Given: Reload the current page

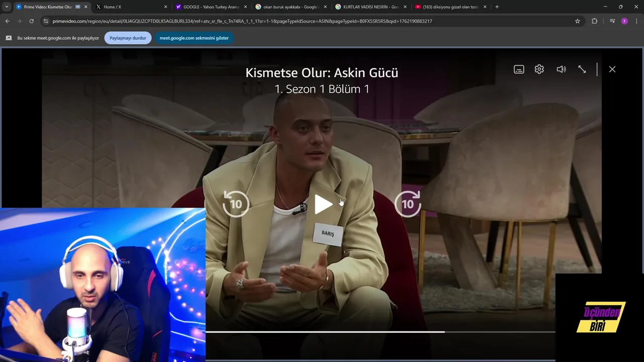Looking at the screenshot, I should 31,21.
